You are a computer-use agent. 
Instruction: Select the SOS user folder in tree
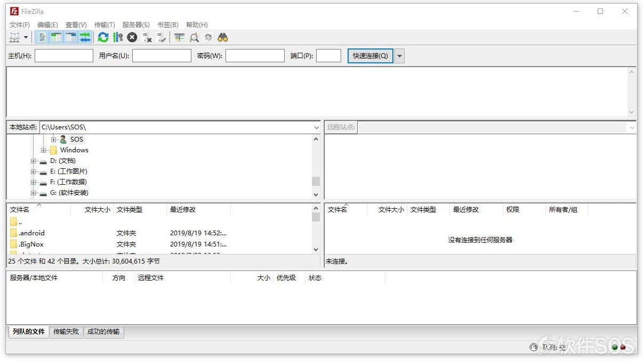[x=77, y=140]
